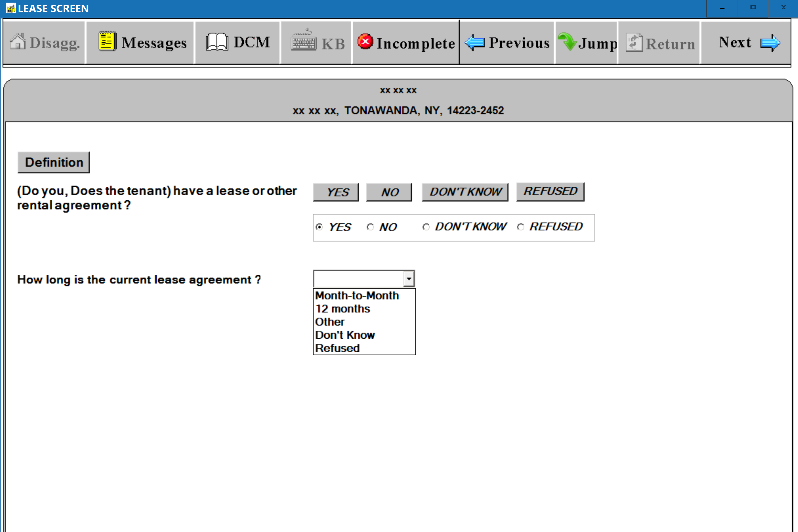Pick Month-to-Month from the list
This screenshot has width=798, height=532.
pos(357,295)
